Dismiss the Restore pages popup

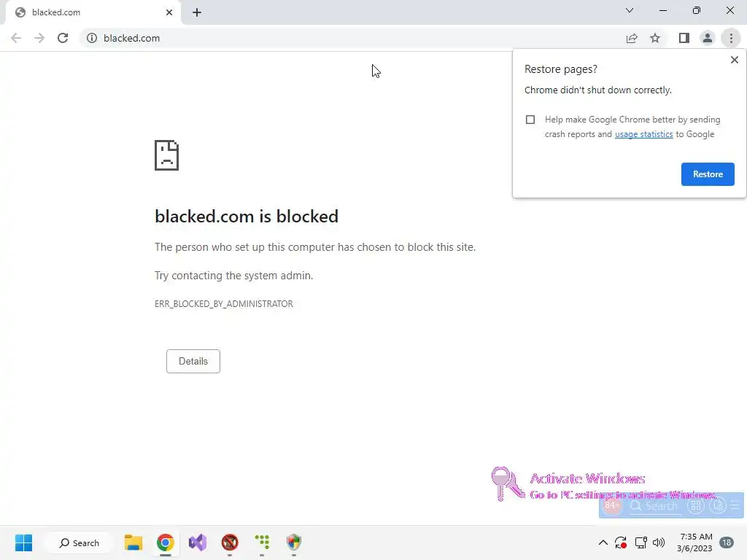pyautogui.click(x=734, y=60)
